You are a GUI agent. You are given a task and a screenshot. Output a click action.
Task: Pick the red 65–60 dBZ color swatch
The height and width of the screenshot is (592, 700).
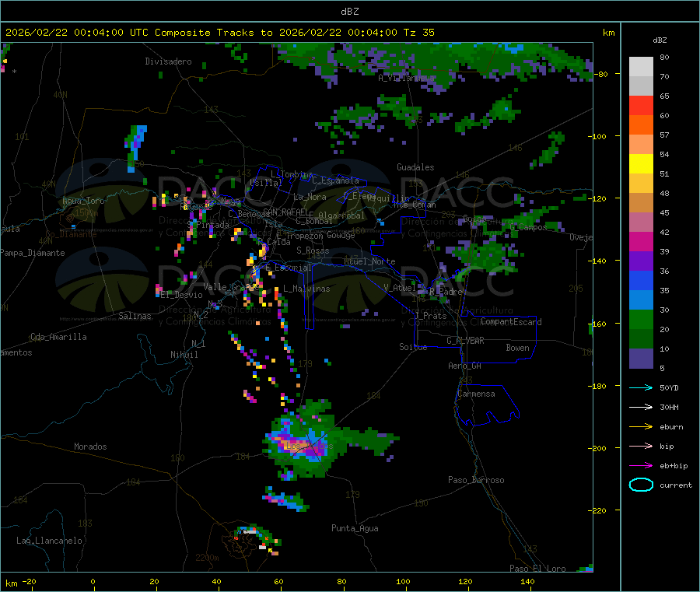tap(641, 105)
